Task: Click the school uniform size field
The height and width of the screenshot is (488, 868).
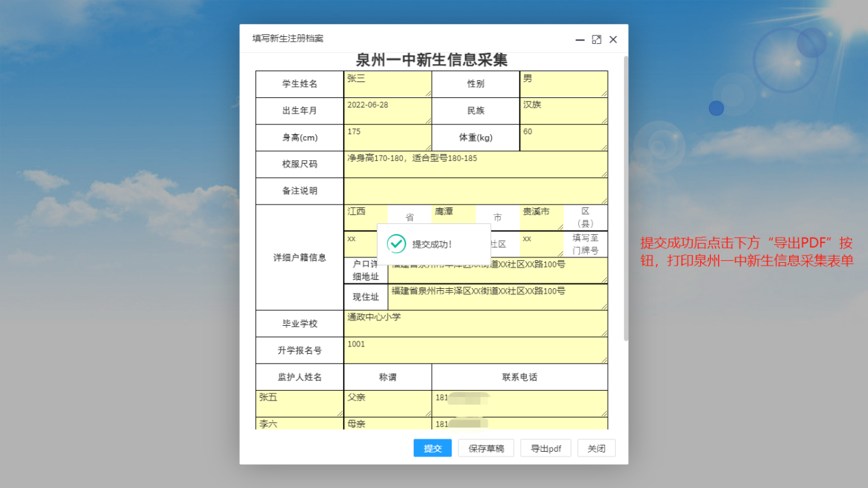Action: tap(475, 164)
